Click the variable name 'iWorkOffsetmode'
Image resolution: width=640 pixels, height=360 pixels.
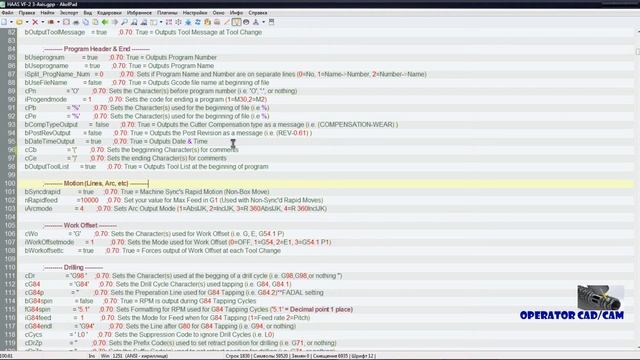coord(49,242)
